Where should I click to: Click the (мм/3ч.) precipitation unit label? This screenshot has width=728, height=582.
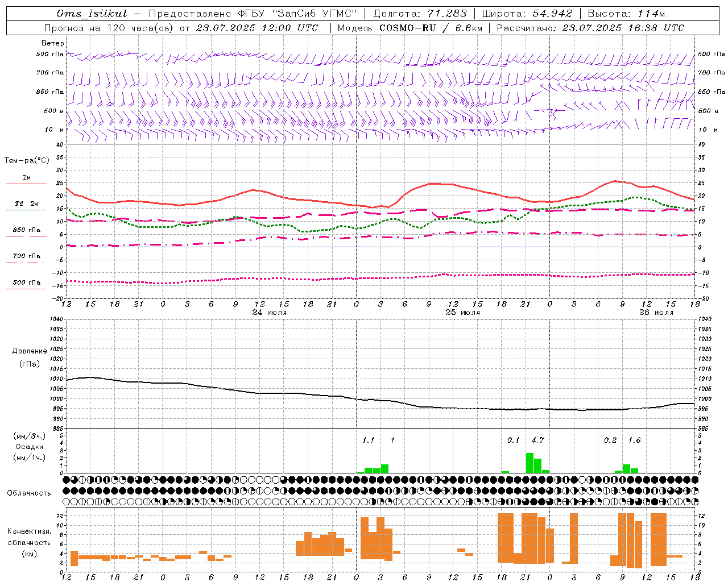[30, 436]
